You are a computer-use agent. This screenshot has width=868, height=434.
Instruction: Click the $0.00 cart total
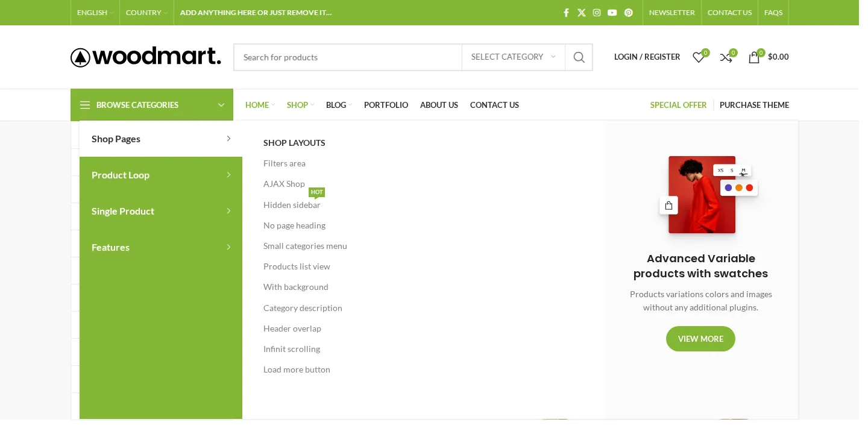click(778, 57)
